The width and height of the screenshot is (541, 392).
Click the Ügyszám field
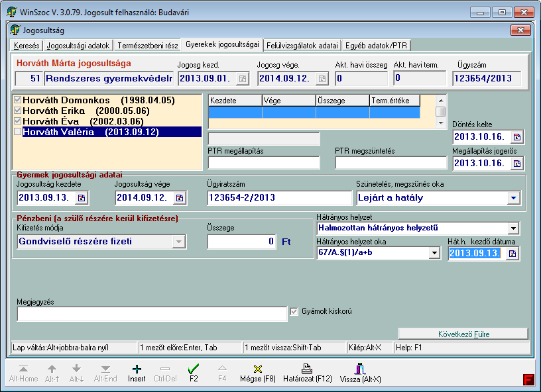pyautogui.click(x=487, y=79)
